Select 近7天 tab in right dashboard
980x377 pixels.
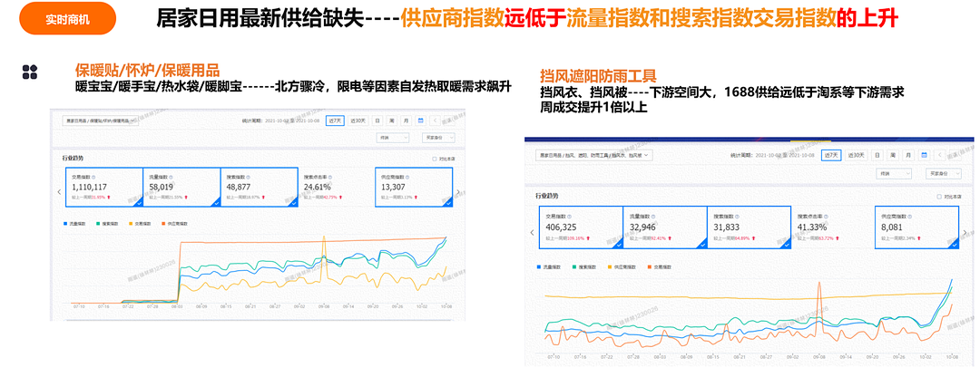click(829, 155)
